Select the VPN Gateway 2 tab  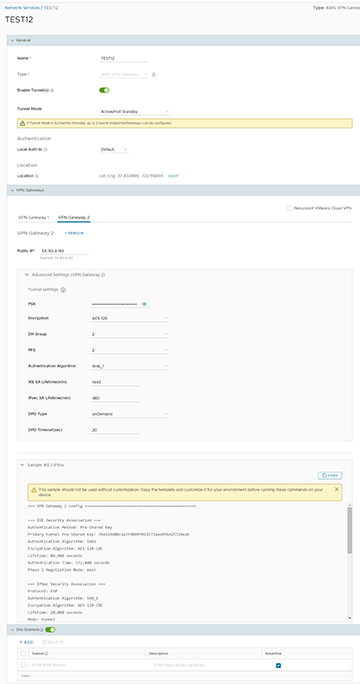(x=74, y=217)
